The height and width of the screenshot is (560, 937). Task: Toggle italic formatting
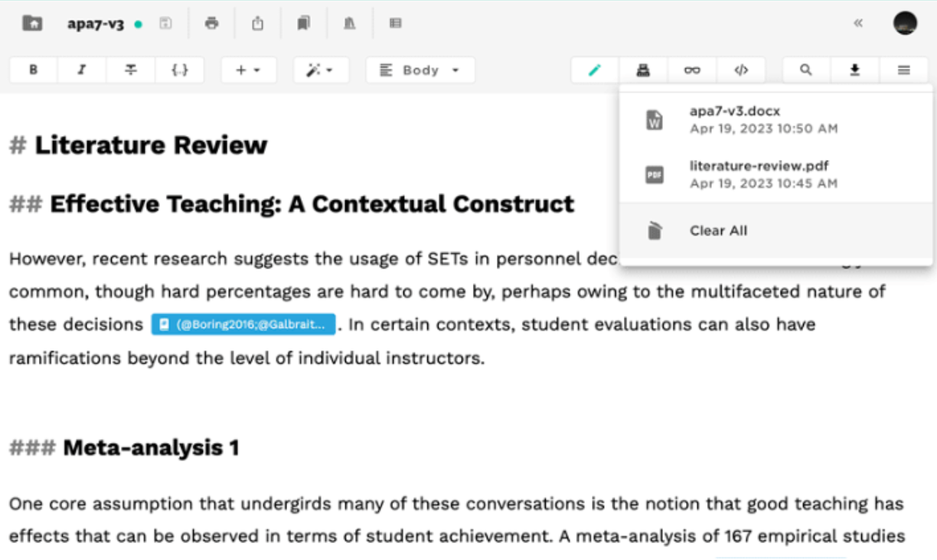tap(82, 70)
